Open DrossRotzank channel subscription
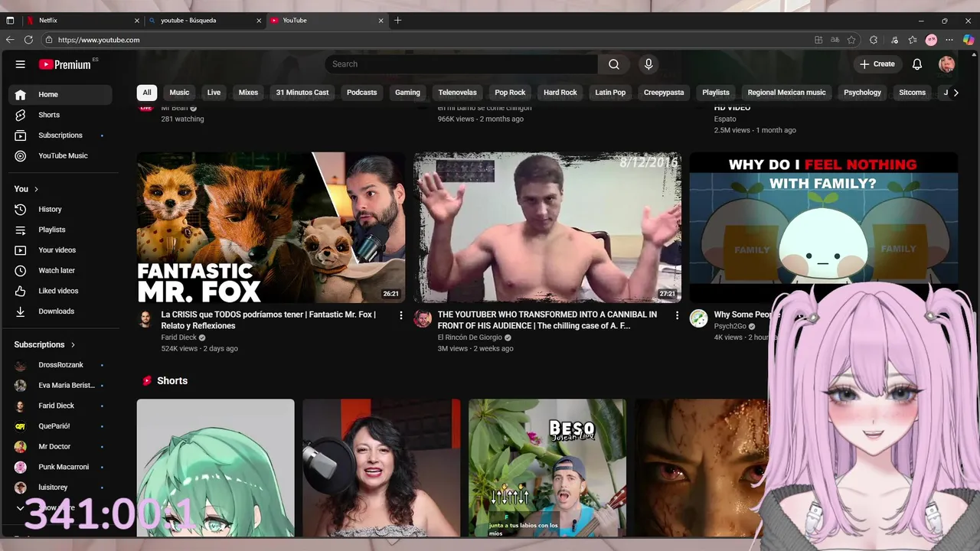Screen dimensions: 980x551 pos(60,365)
